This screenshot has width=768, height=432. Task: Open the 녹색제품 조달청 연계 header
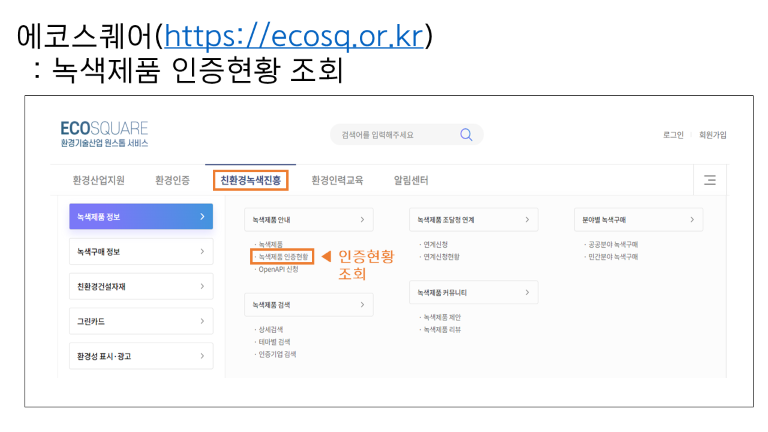pos(474,220)
